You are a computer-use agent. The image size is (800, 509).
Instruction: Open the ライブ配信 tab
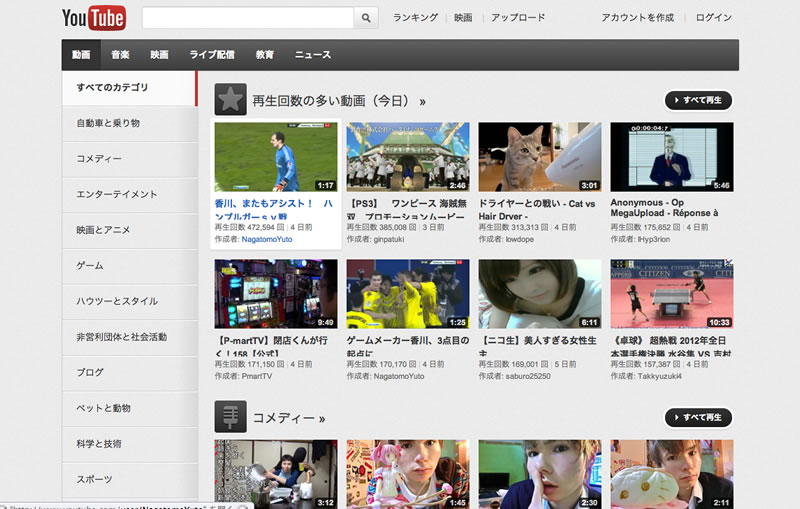pyautogui.click(x=212, y=55)
